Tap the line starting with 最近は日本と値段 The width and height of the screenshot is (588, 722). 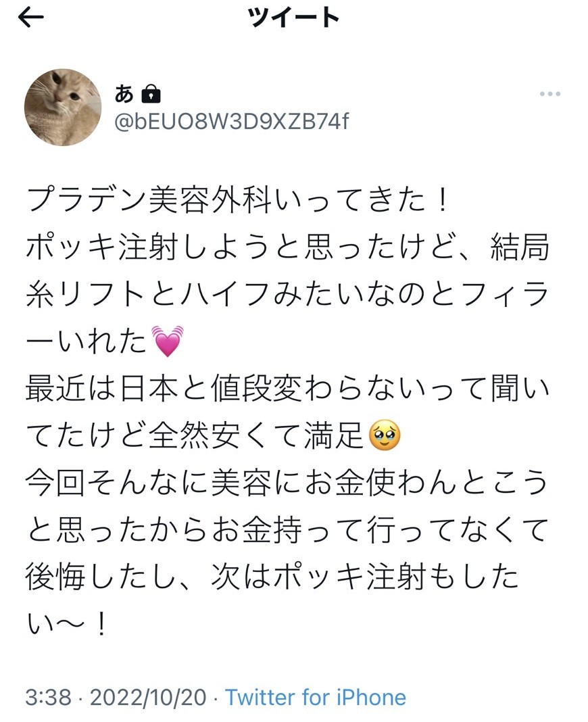point(287,388)
